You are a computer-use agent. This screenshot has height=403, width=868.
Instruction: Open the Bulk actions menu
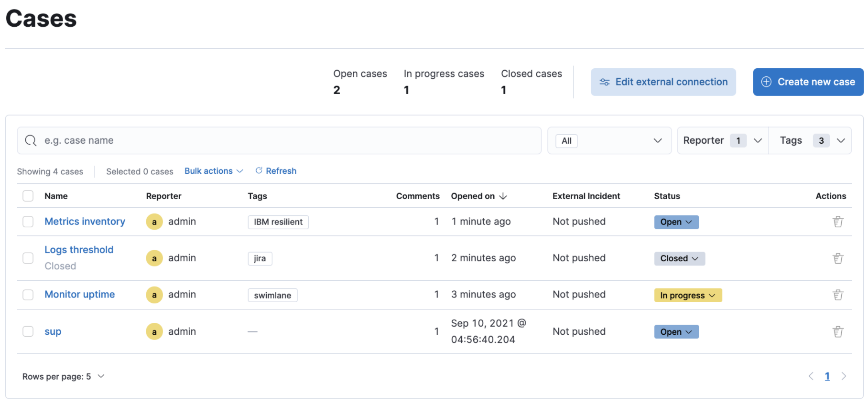click(x=214, y=171)
